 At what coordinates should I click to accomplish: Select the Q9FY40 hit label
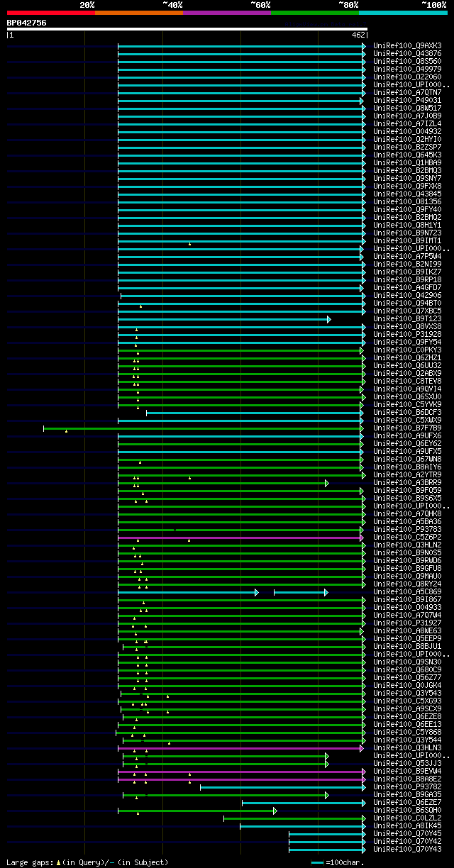407,209
